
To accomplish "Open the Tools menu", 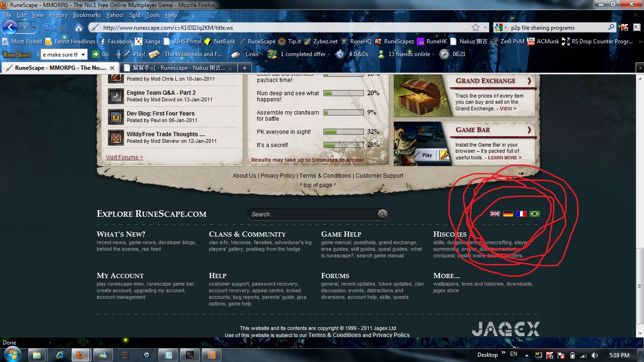I will coord(153,15).
